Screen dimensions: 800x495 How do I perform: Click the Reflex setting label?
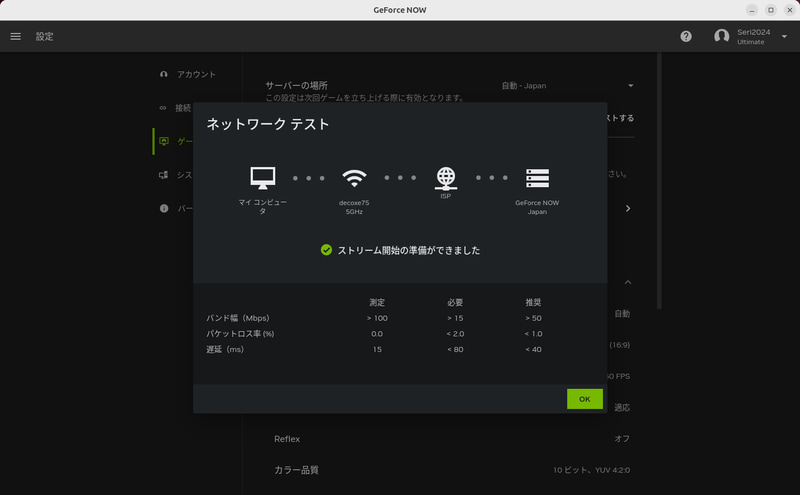tap(287, 439)
